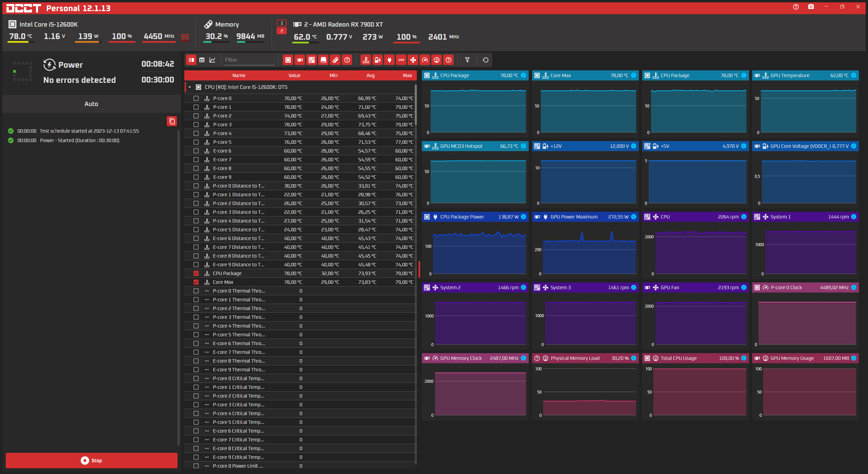Toggle the fan sensor type filter
868x474 pixels.
pyautogui.click(x=413, y=60)
